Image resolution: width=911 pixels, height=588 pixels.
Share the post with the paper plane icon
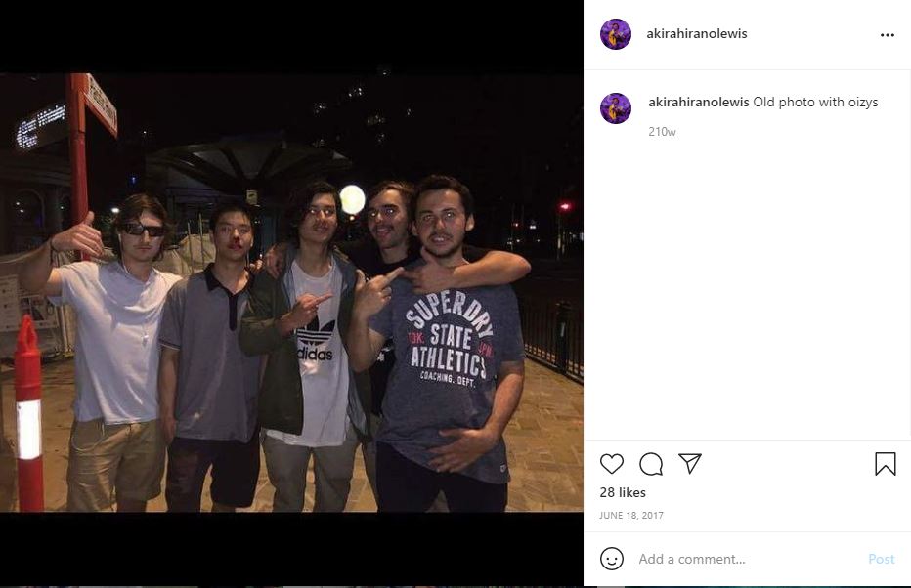[x=690, y=463]
